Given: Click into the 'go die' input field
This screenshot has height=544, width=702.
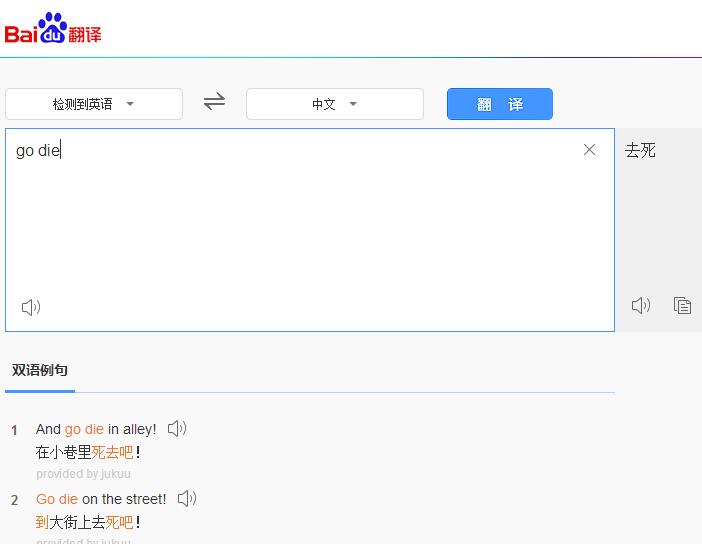Looking at the screenshot, I should (310, 230).
